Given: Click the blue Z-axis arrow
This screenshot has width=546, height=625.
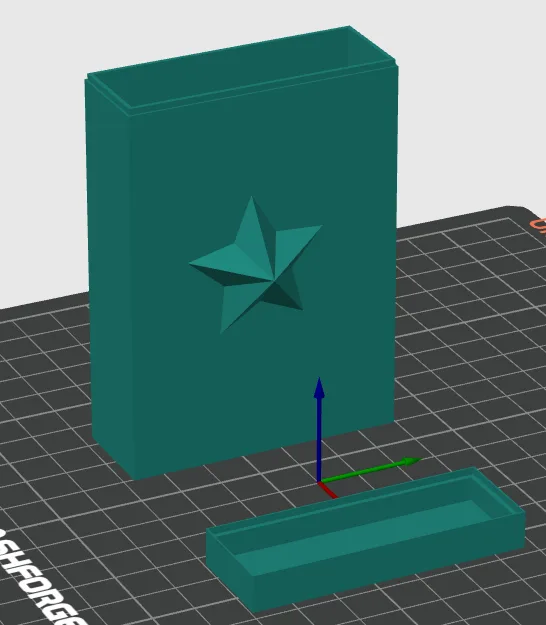Looking at the screenshot, I should [319, 428].
